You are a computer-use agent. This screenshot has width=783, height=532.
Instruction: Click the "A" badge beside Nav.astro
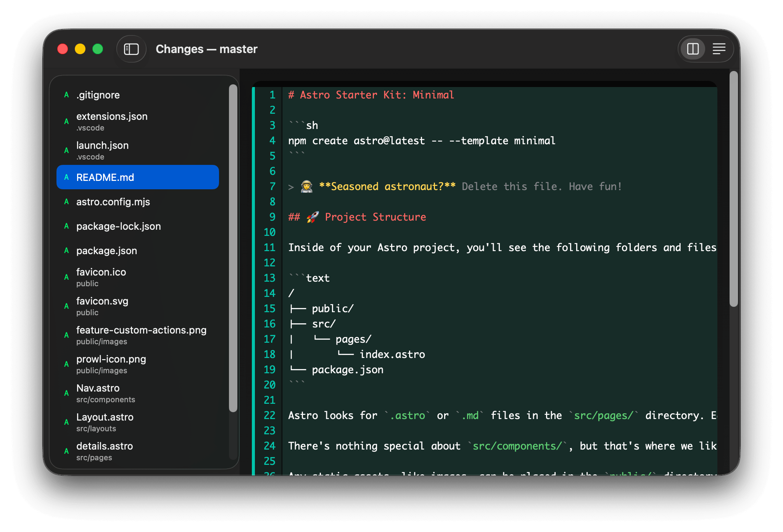66,393
